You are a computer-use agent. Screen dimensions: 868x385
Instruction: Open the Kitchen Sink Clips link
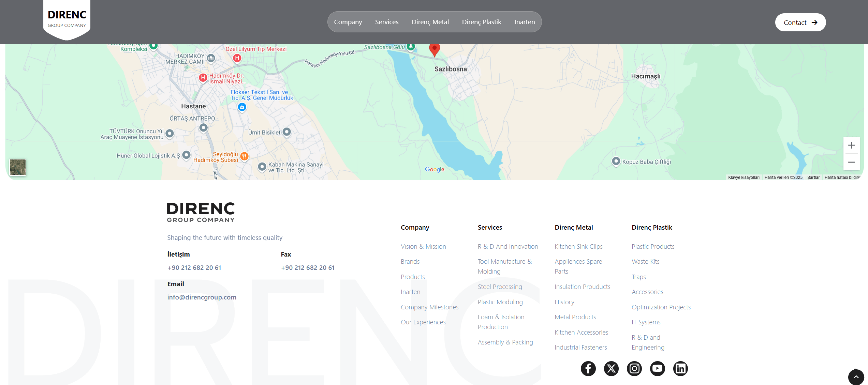point(578,246)
